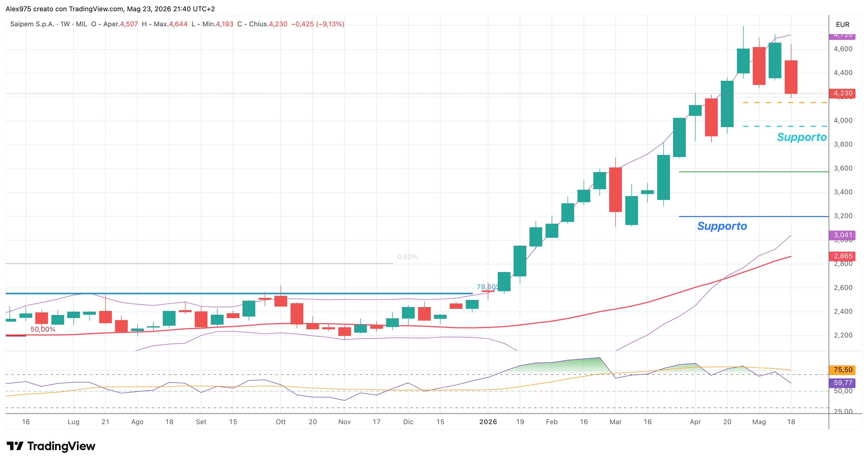Select the red 4,230 last-price label
Viewport: 868px width, 463px height.
point(842,93)
